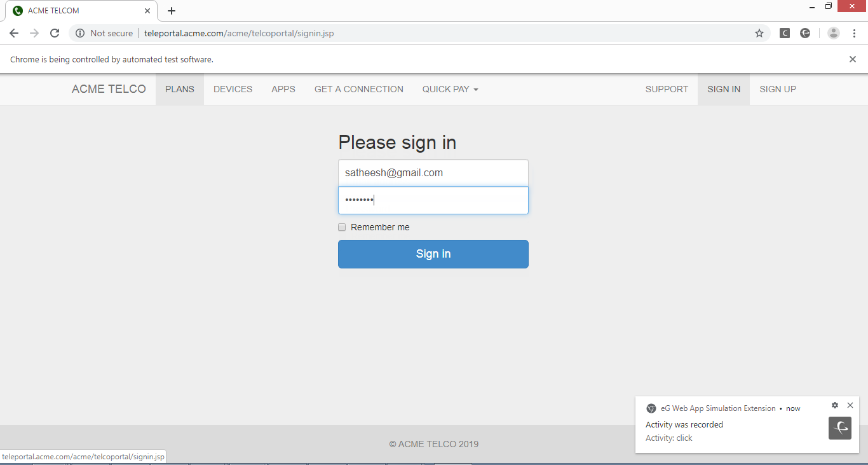Screen dimensions: 868x465
Task: Open the APPS menu item
Action: (283, 89)
